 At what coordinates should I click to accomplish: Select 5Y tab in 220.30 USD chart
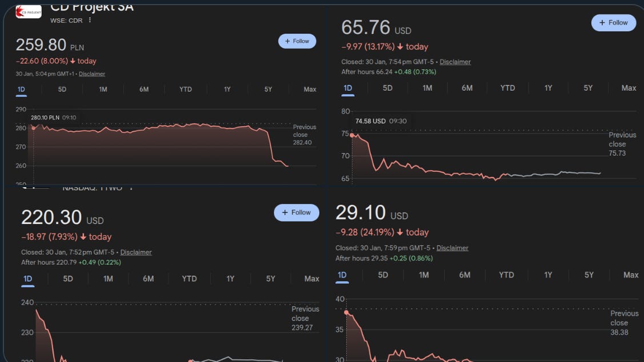270,279
